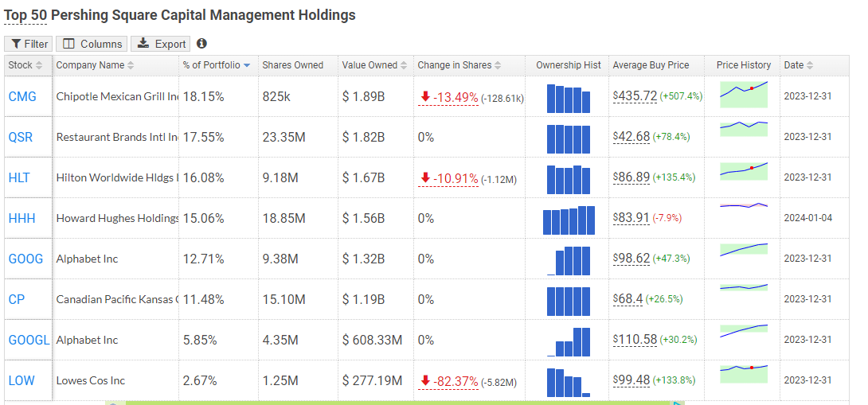
Task: Sort by Company Name column header
Action: (115, 65)
